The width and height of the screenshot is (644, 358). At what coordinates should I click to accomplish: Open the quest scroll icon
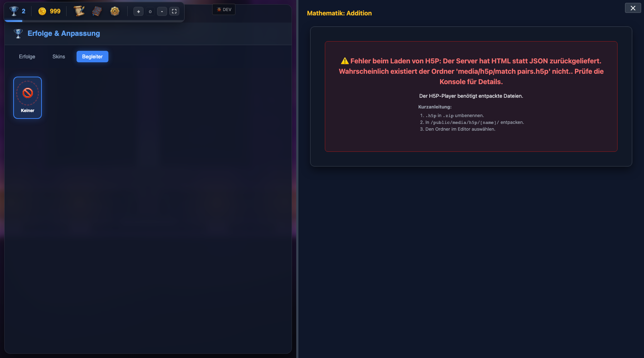[79, 11]
